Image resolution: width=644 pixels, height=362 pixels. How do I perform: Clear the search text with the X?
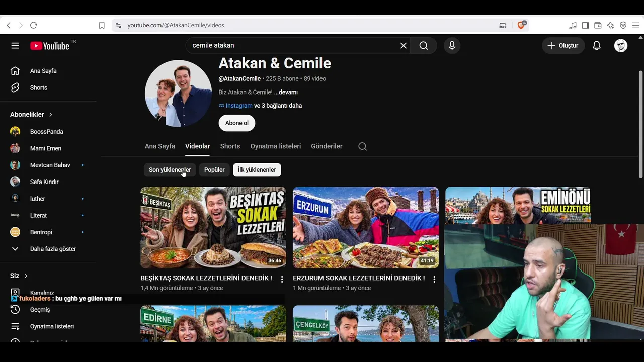tap(404, 46)
